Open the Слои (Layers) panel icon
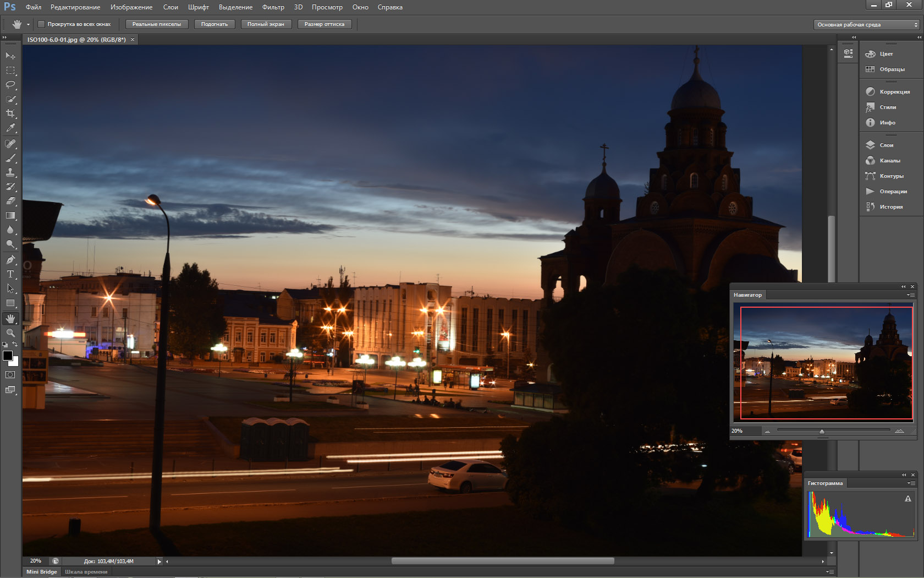Image resolution: width=924 pixels, height=578 pixels. point(870,145)
